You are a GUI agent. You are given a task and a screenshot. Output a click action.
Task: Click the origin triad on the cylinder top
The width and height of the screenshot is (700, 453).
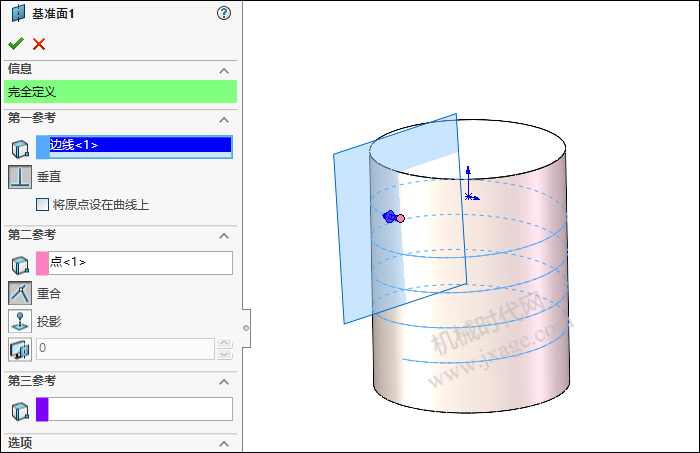[470, 184]
